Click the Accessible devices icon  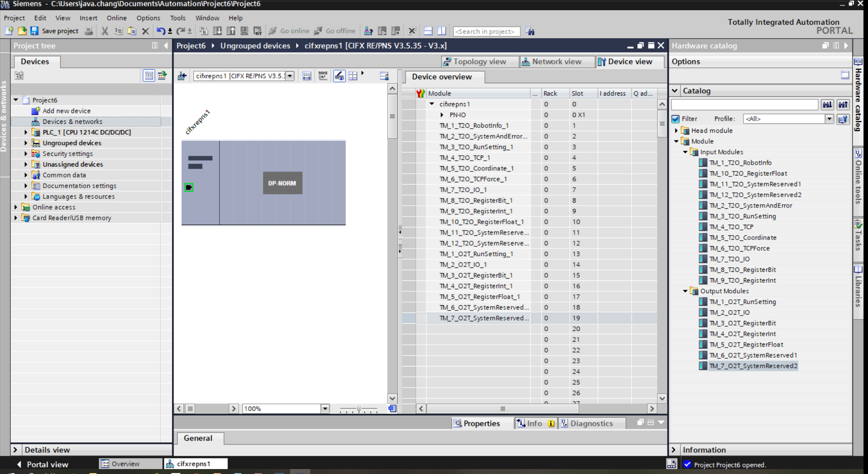[x=368, y=31]
